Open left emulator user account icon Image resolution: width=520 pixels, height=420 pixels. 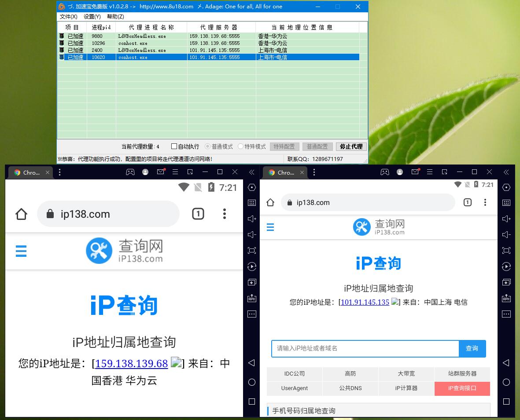pyautogui.click(x=145, y=172)
